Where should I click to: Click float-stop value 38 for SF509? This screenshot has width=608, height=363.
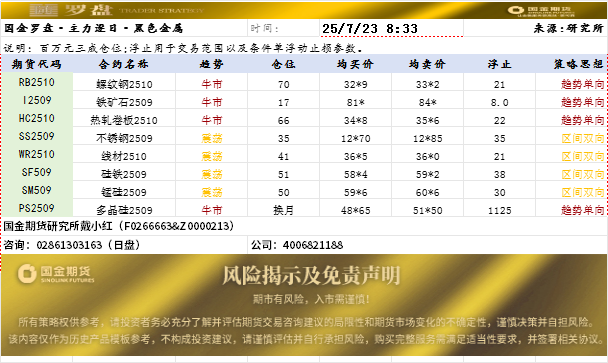[499, 175]
